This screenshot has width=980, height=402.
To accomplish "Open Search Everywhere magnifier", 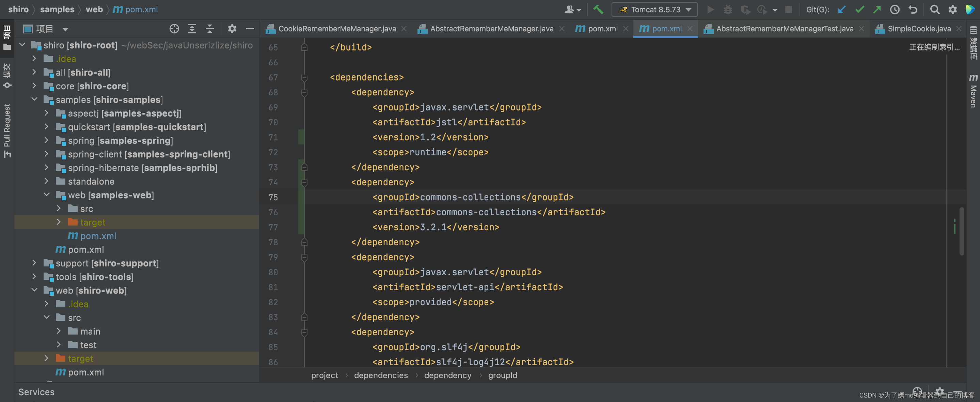I will [935, 10].
